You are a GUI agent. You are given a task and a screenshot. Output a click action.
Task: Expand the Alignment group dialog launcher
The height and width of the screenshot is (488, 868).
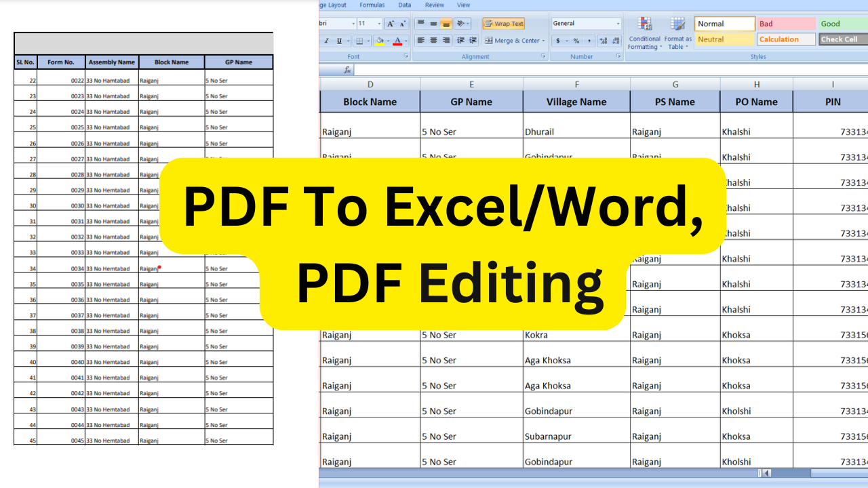tap(544, 56)
